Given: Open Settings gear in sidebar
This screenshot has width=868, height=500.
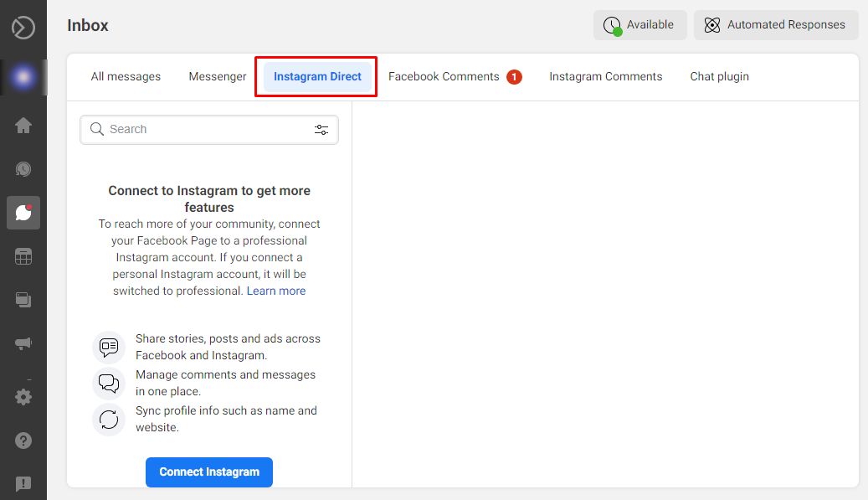Looking at the screenshot, I should [x=23, y=396].
